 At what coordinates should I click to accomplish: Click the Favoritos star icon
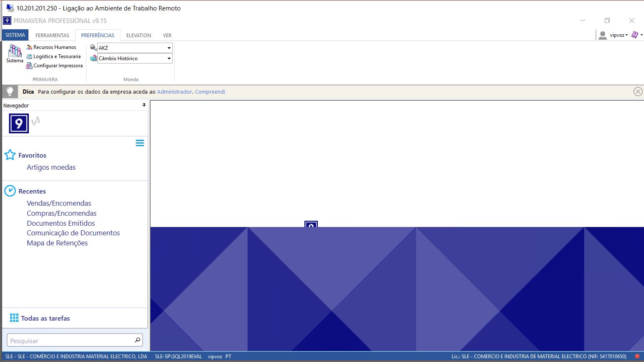pos(10,155)
